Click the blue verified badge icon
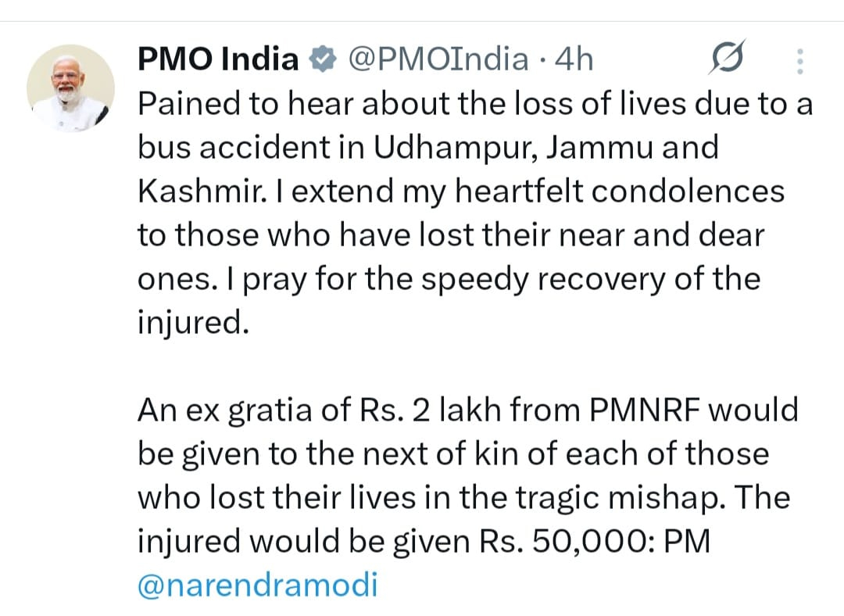Screen dimensions: 844x616 (320, 59)
